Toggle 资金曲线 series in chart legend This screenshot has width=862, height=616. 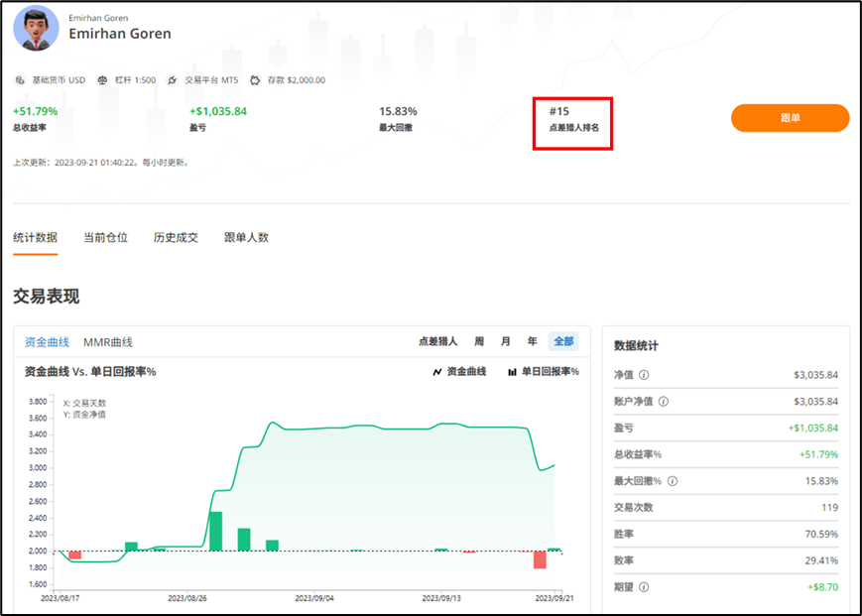point(459,371)
